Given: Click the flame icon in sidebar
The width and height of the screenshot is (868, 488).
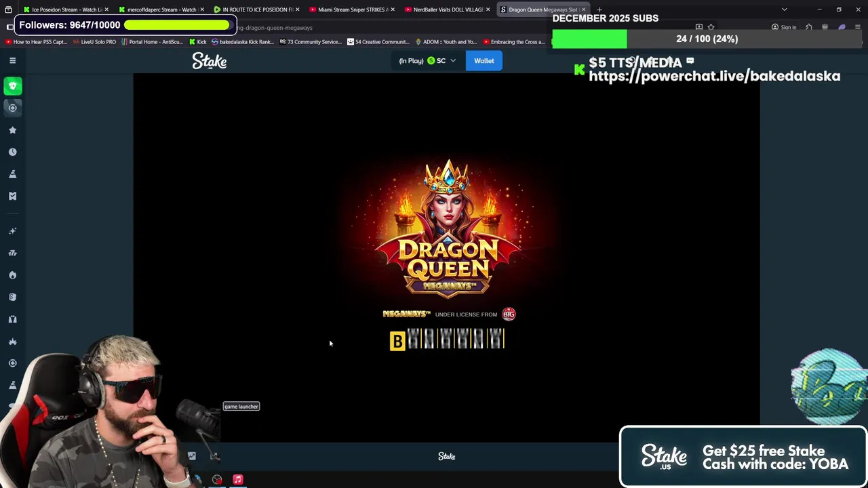Looking at the screenshot, I should pos(12,275).
